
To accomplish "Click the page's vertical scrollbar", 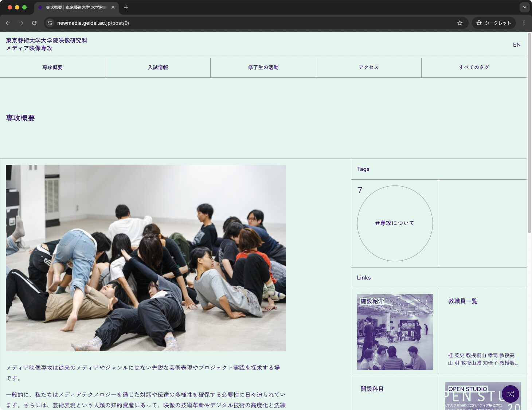I will (529, 133).
